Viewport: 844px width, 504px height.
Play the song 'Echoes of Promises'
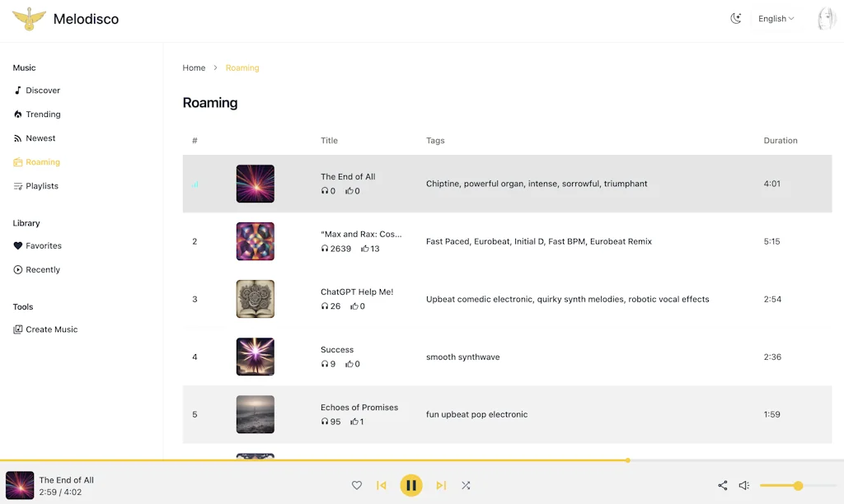[x=255, y=414]
